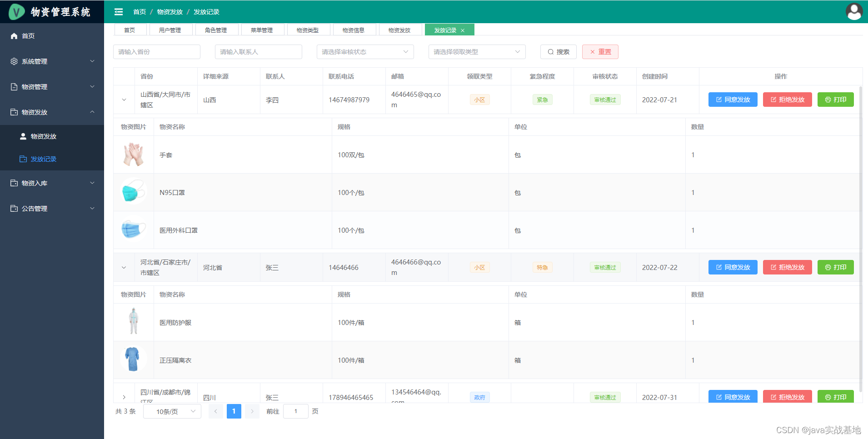Collapse the 李四 row details
The width and height of the screenshot is (868, 439).
124,100
